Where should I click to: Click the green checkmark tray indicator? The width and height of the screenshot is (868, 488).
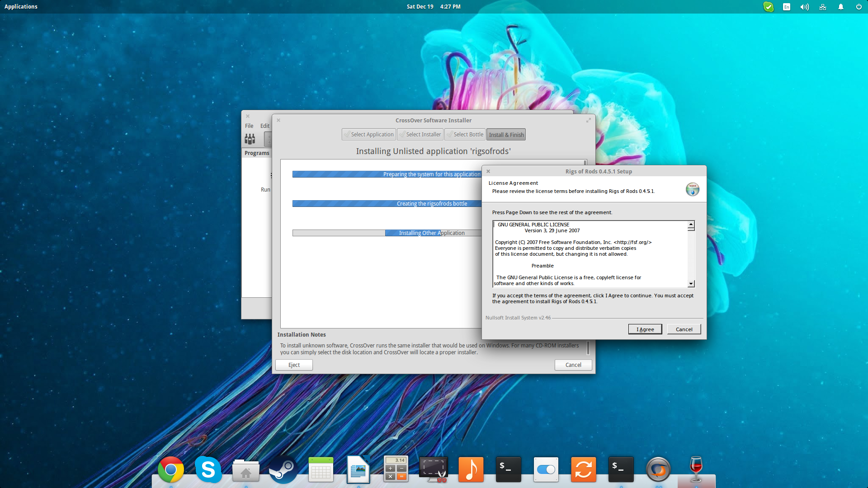769,7
